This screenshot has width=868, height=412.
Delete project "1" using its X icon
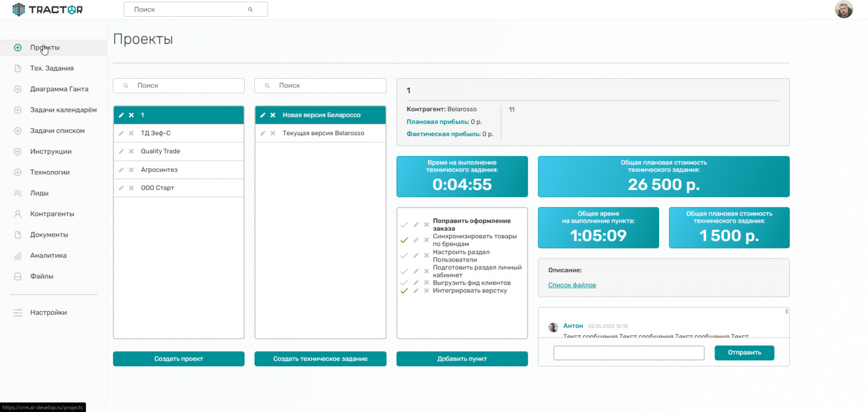131,115
